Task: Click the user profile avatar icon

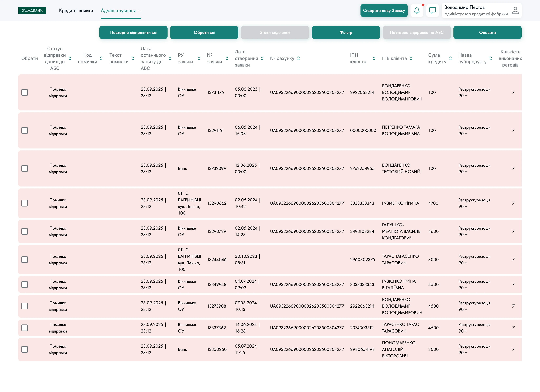Action: tap(515, 10)
